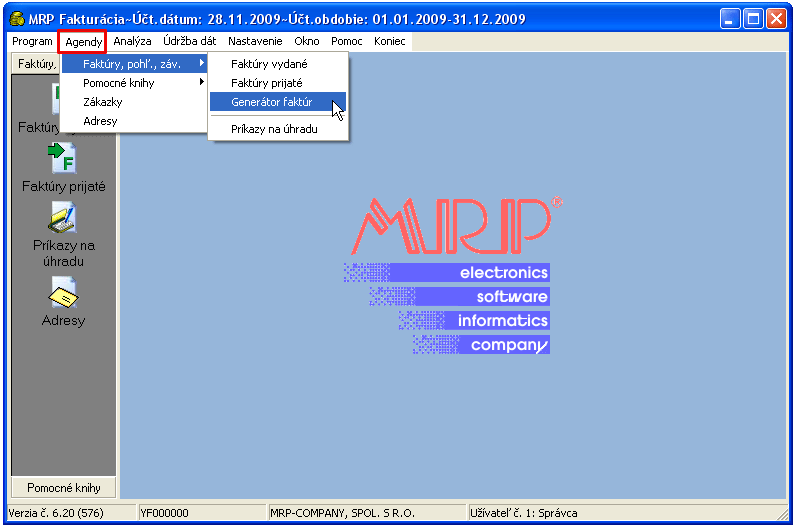
Task: Click the MRP-COMPANY, SPOL. S R.O. status text
Action: tap(343, 513)
